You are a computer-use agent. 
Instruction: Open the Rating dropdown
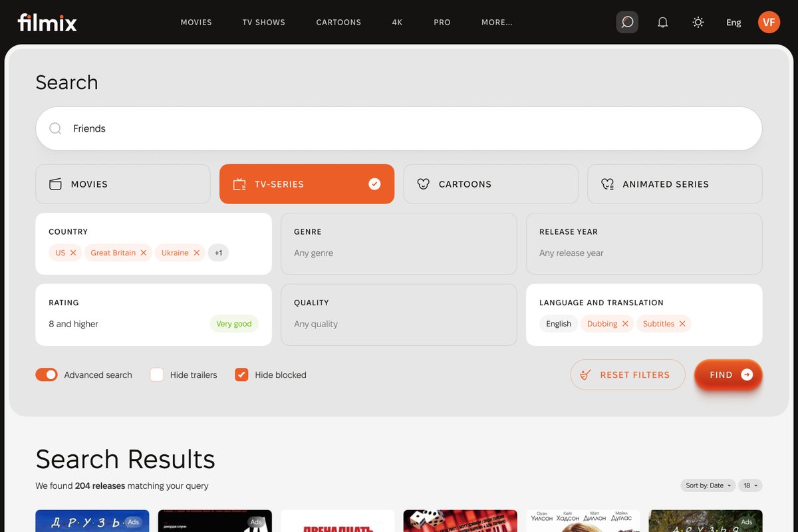click(154, 315)
